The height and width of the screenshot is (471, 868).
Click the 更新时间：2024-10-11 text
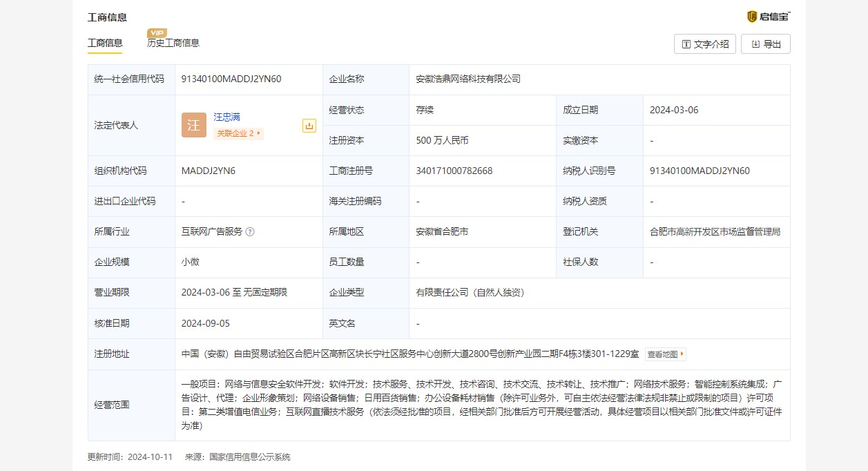coord(130,457)
